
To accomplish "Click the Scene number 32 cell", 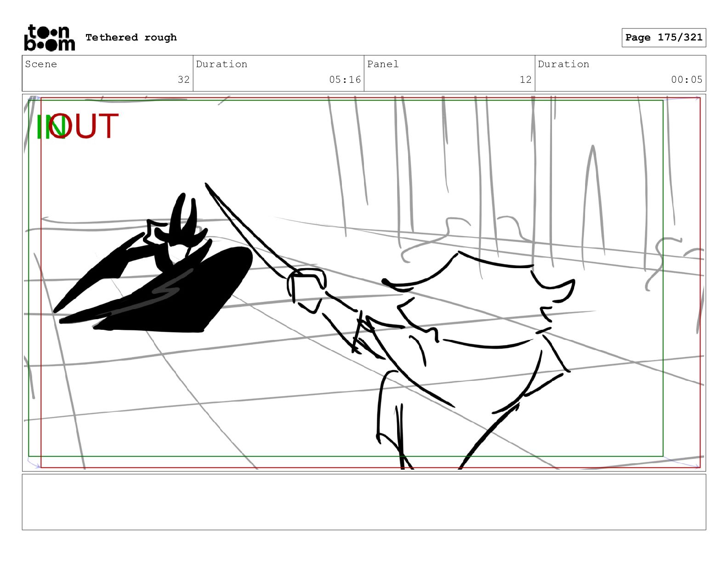I will 108,74.
